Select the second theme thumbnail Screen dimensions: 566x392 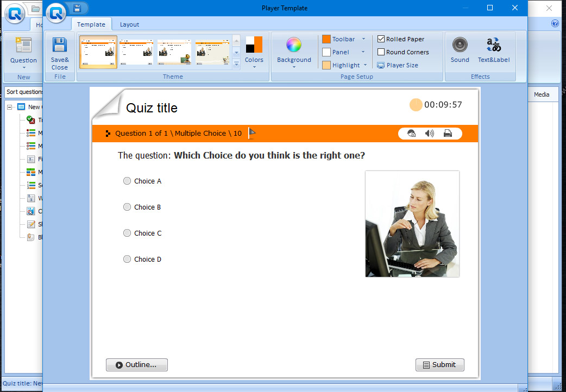coord(136,52)
